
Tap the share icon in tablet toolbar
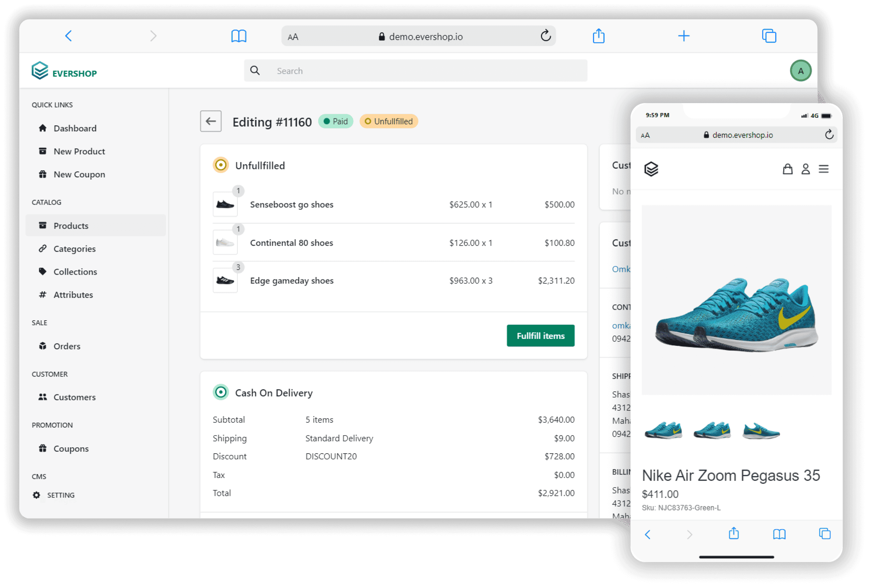coord(598,36)
